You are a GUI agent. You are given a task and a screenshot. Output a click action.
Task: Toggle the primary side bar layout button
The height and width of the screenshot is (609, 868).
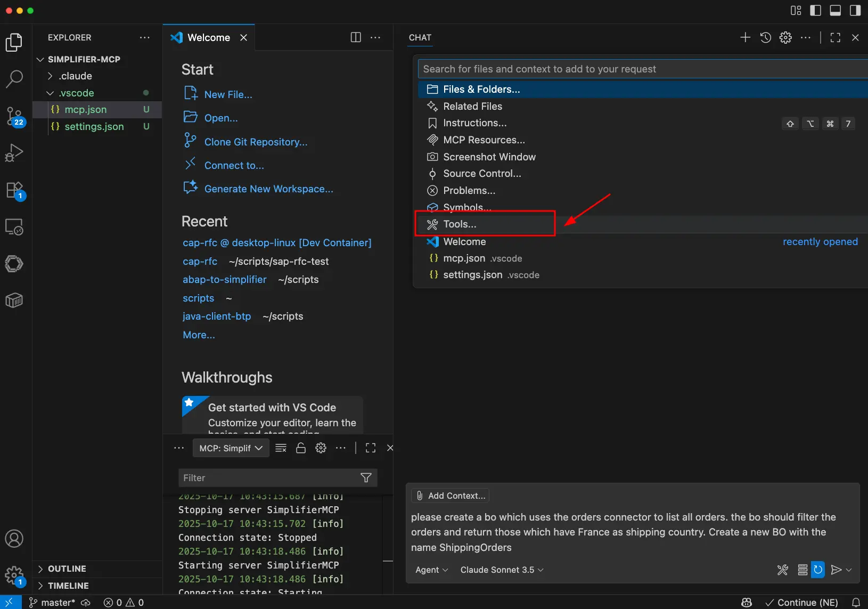click(x=815, y=11)
